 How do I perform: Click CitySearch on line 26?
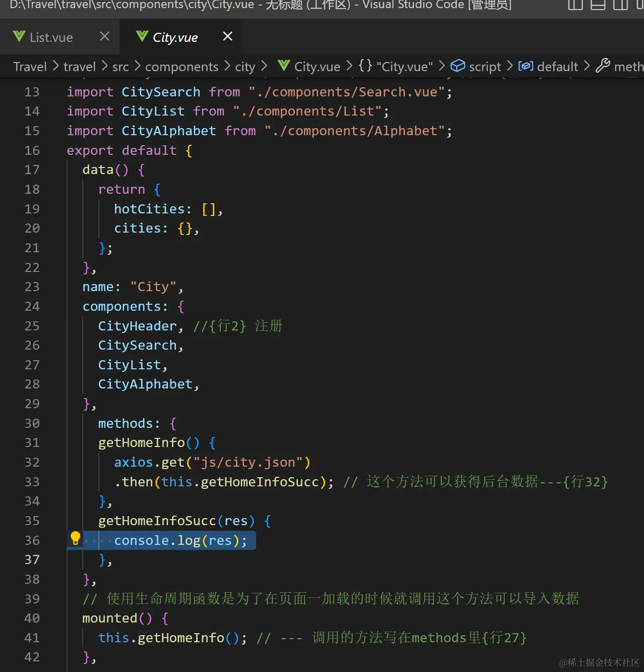(x=137, y=345)
